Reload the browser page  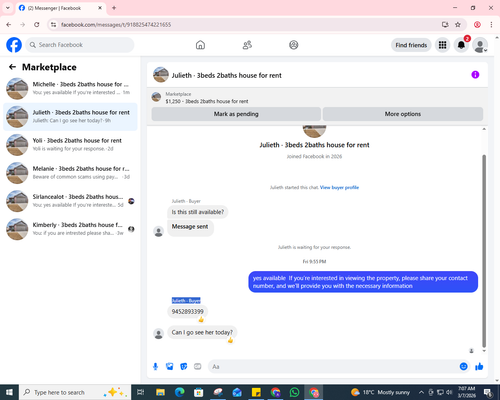click(37, 25)
